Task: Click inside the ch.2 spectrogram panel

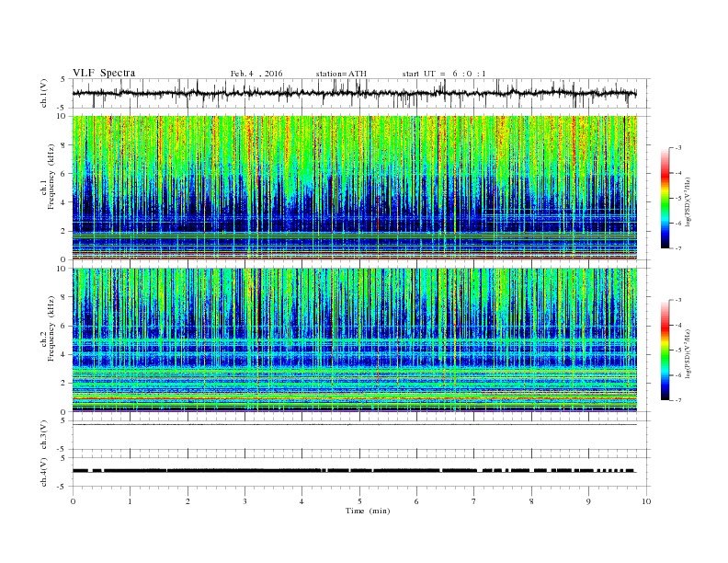Action: (x=355, y=340)
